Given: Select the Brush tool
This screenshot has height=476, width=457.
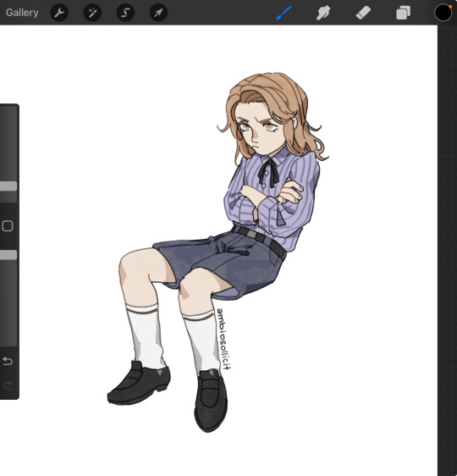Looking at the screenshot, I should pyautogui.click(x=284, y=13).
